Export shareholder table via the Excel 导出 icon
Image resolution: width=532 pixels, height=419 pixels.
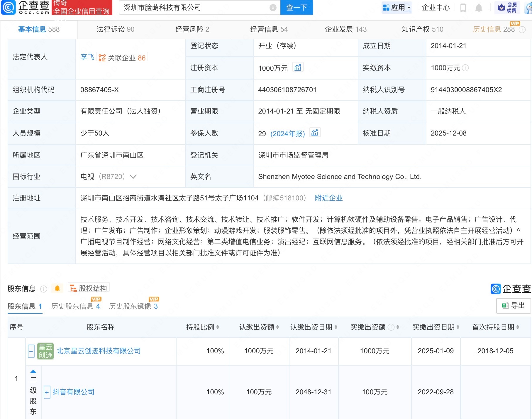[513, 305]
